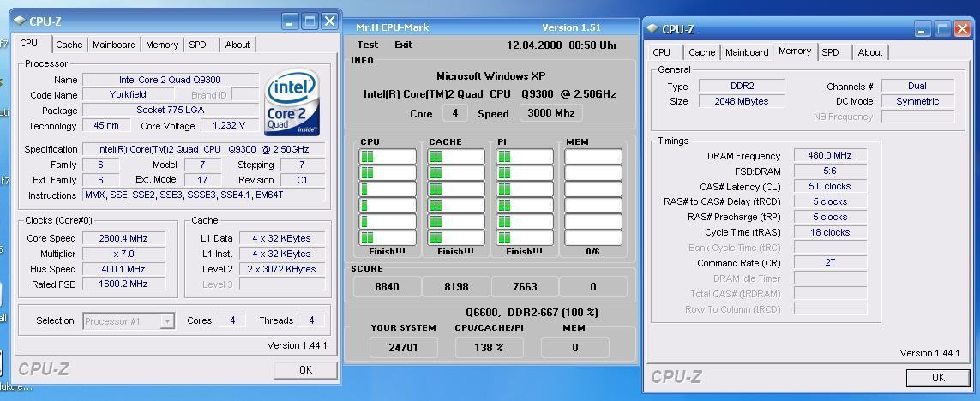Image resolution: width=980 pixels, height=401 pixels.
Task: Click CPU score 8840 in CPU-Mark
Action: 387,287
